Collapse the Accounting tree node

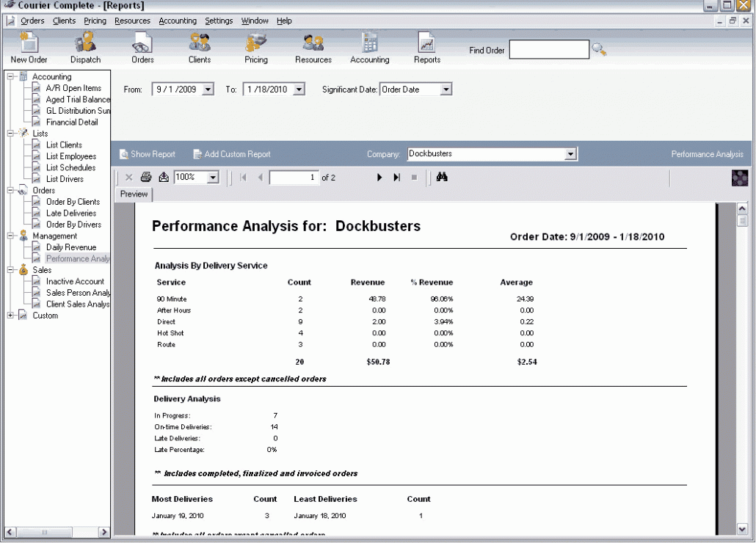(10, 76)
